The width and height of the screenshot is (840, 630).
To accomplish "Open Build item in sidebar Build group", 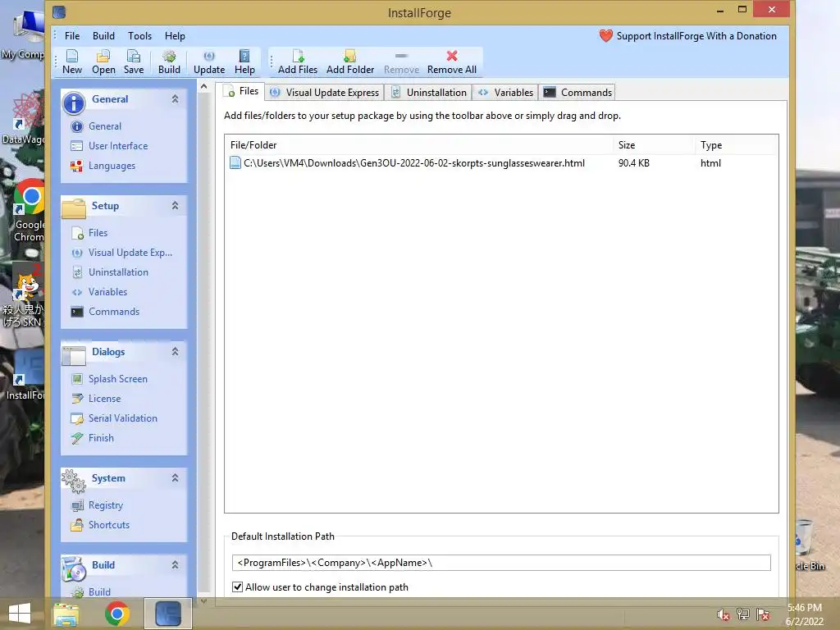I will click(x=99, y=591).
